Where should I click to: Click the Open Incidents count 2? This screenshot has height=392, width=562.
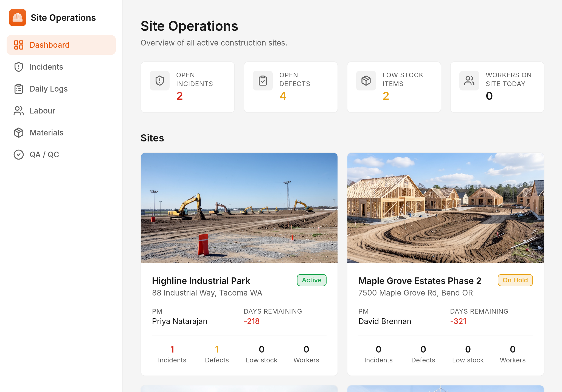click(x=179, y=96)
